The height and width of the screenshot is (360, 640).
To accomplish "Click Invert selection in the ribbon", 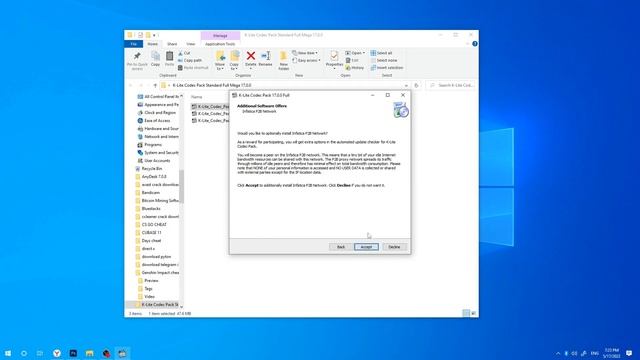I will (387, 68).
